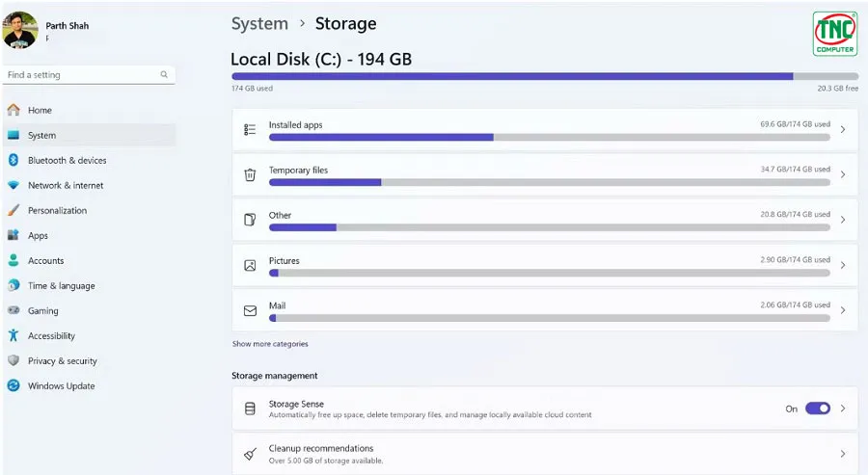Click the Accessibility figure icon
This screenshot has width=868, height=475.
[14, 335]
